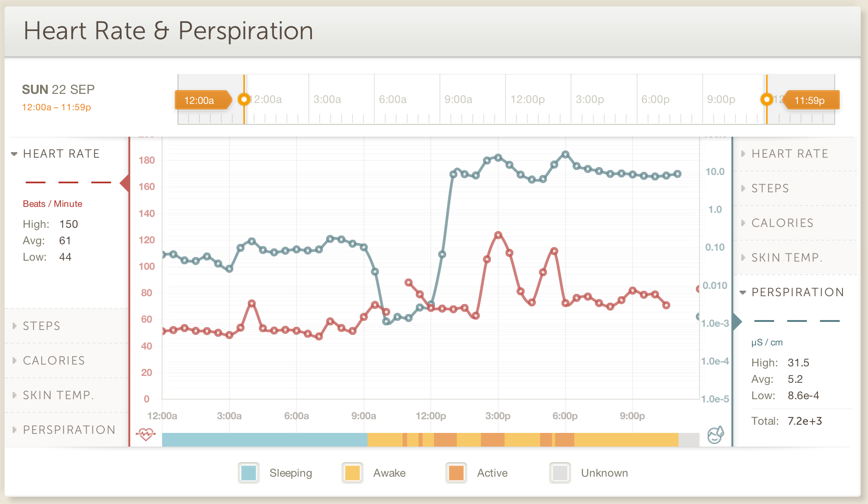Image resolution: width=868 pixels, height=504 pixels.
Task: Click the 12:00p mark on the timeline ruler
Action: click(x=527, y=99)
